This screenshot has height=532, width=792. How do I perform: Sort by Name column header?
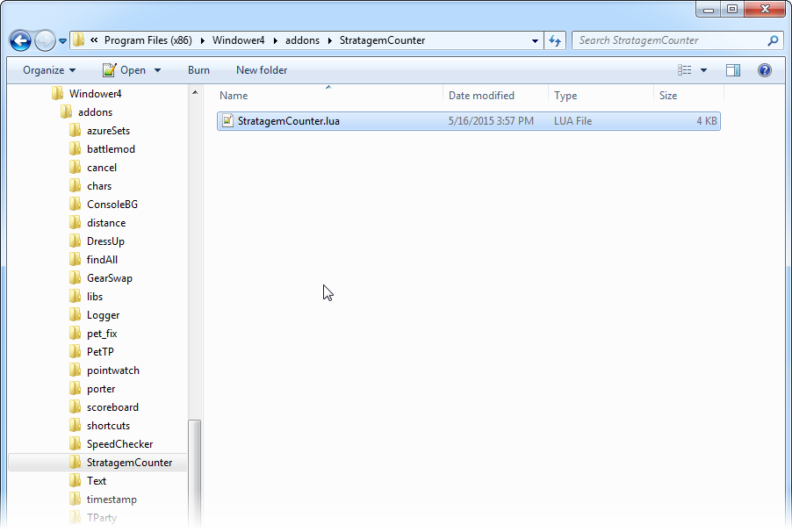pos(330,96)
